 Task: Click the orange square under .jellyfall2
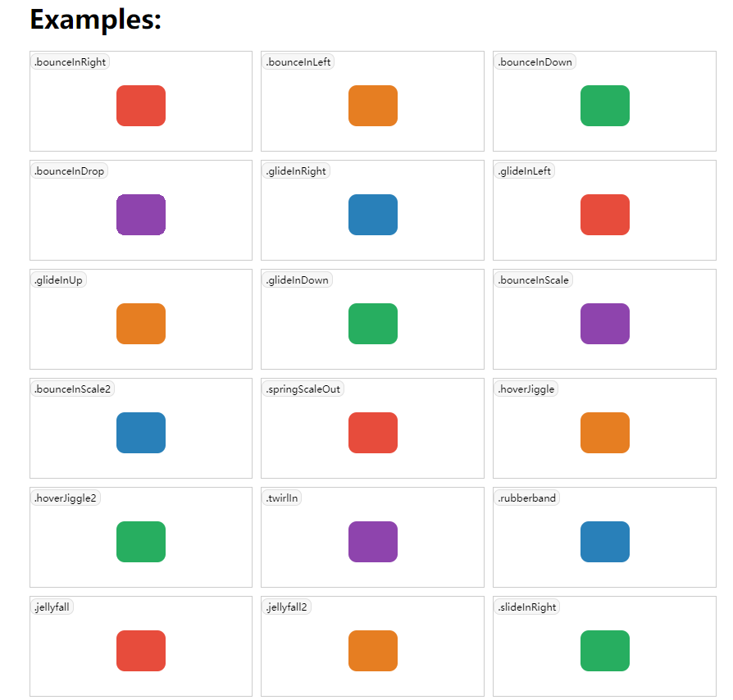point(373,651)
